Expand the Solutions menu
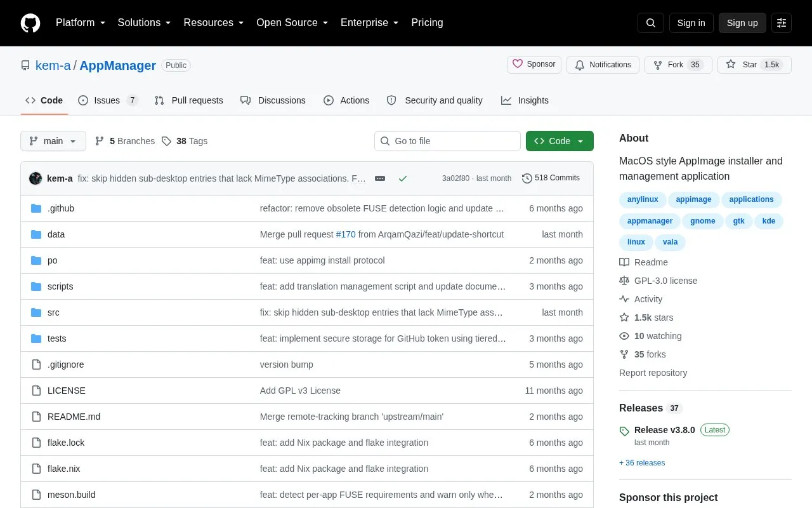The image size is (812, 508). pyautogui.click(x=145, y=23)
